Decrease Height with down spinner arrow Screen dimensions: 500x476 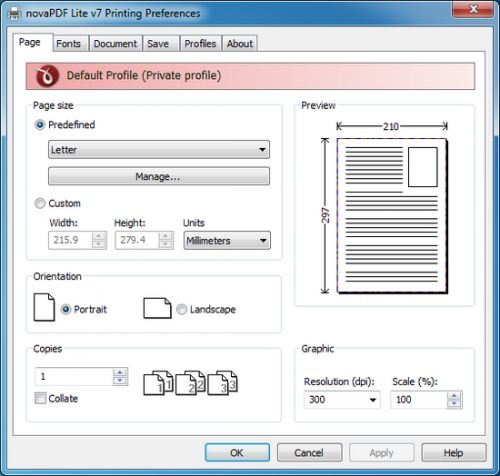(x=166, y=244)
